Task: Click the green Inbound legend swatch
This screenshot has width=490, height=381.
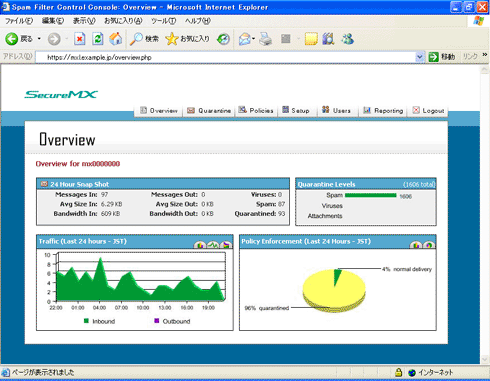Action: point(86,321)
